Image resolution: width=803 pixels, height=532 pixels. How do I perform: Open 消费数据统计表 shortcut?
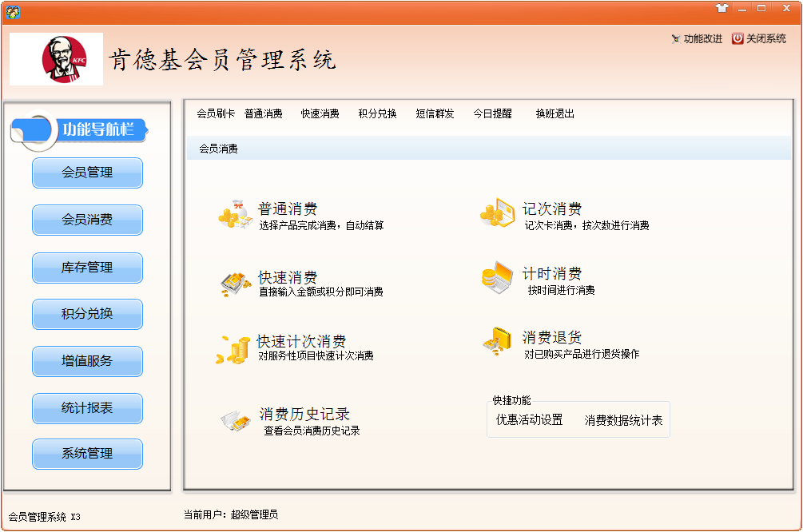[623, 420]
